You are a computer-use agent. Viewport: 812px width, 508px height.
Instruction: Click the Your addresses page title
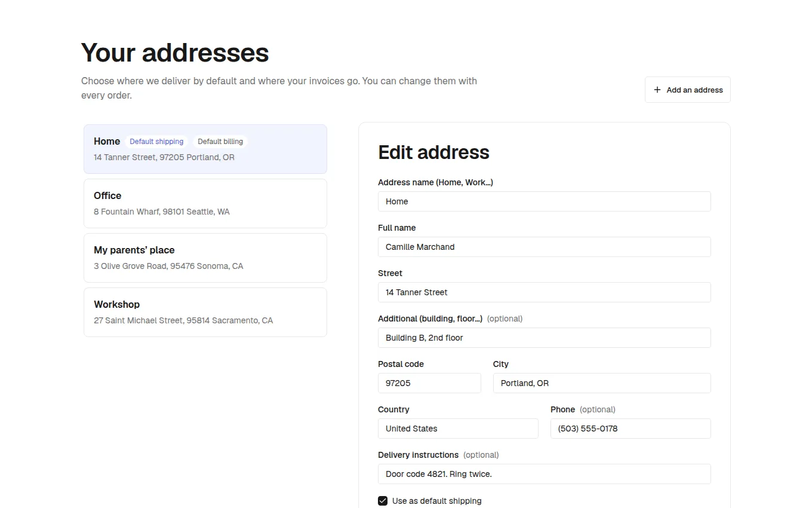coord(175,53)
